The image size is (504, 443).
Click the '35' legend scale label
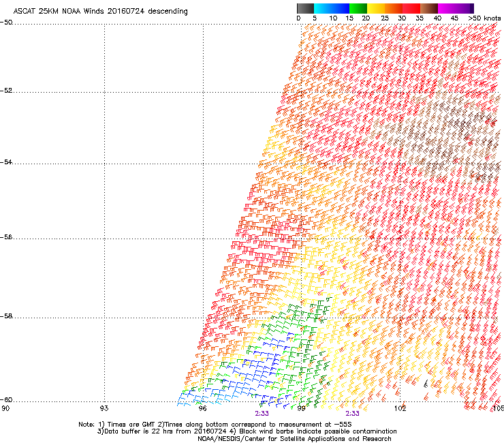tap(420, 18)
